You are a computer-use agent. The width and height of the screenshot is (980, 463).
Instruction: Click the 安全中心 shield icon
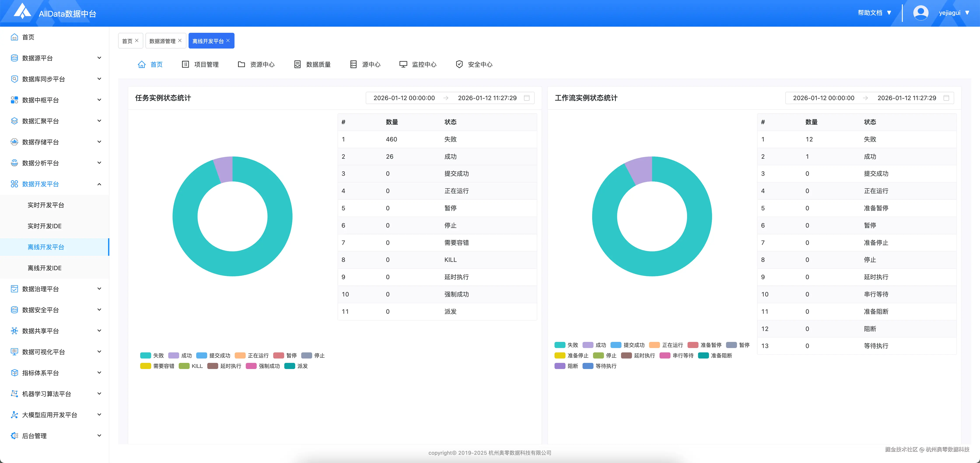pos(459,64)
